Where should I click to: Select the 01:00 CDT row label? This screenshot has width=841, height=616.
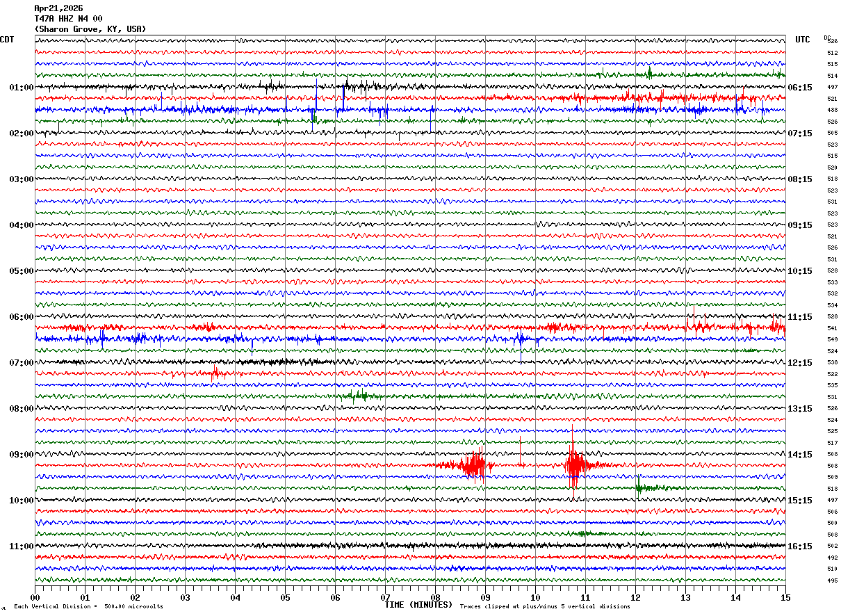click(22, 88)
